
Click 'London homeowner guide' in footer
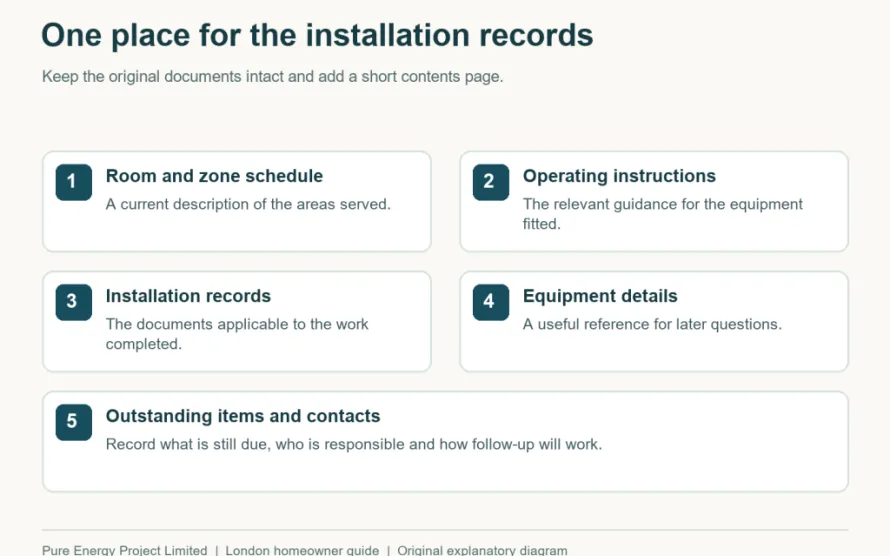[302, 550]
